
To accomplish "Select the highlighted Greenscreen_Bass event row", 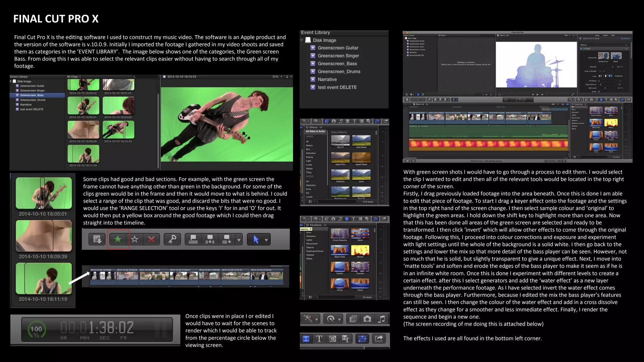I will click(x=37, y=95).
